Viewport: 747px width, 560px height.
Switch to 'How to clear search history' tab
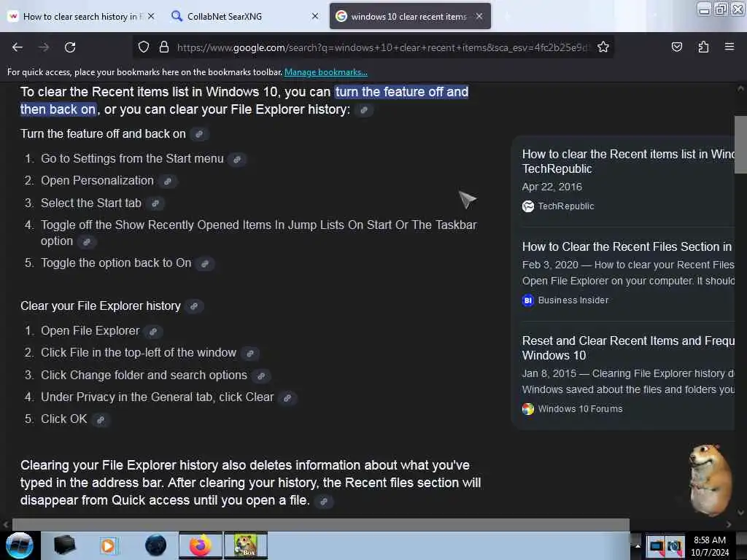(82, 17)
